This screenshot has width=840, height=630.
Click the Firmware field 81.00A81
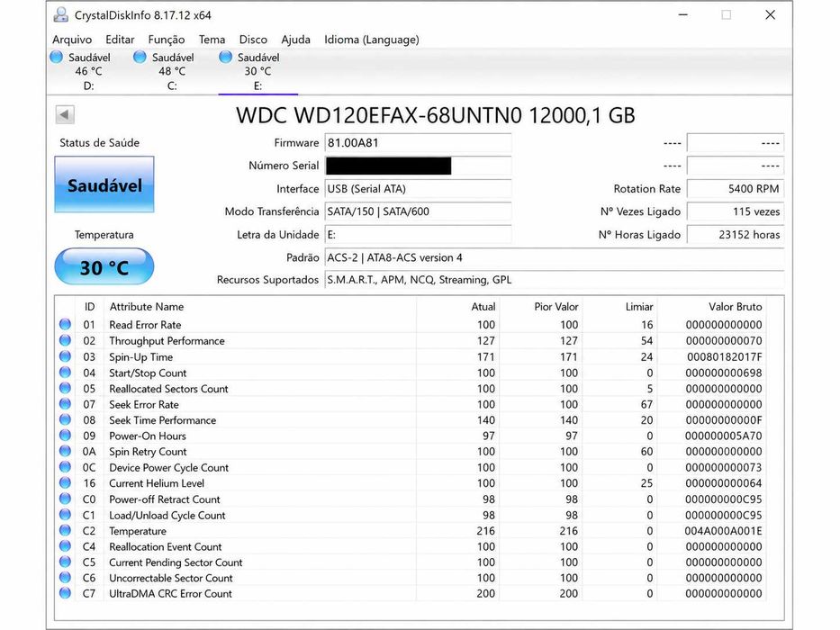(418, 143)
